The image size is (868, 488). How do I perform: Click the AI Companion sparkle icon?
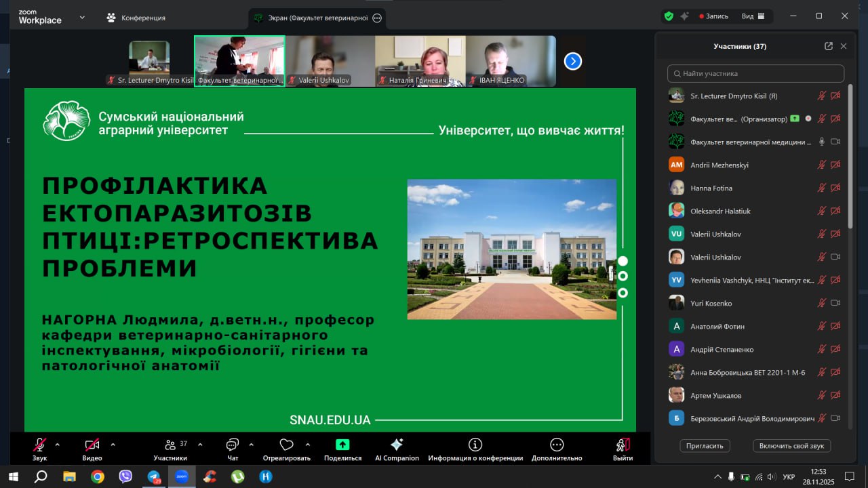click(397, 445)
